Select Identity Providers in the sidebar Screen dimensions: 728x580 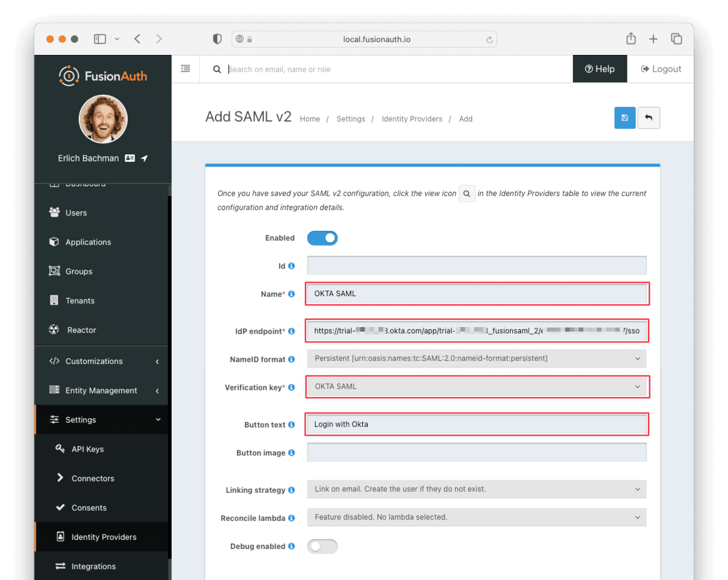(101, 537)
